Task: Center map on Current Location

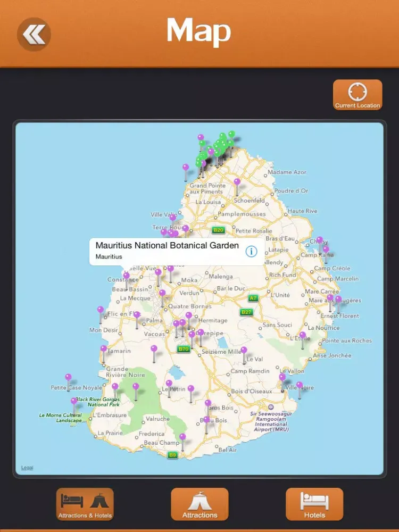Action: click(358, 95)
